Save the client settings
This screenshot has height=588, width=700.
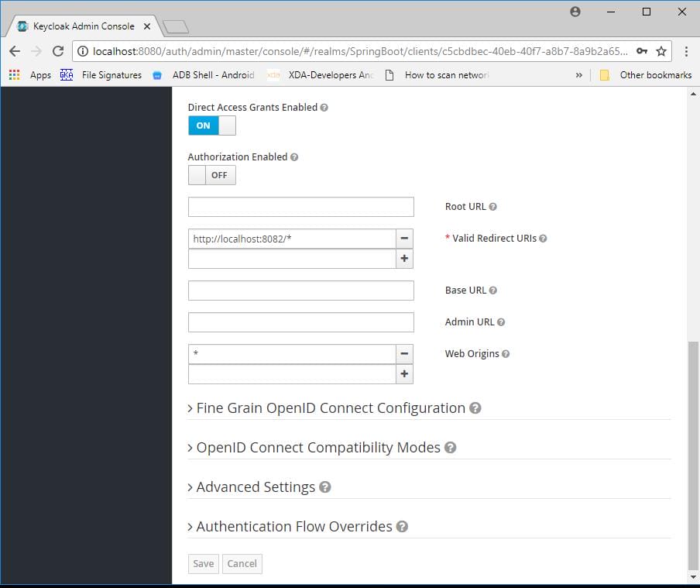203,563
